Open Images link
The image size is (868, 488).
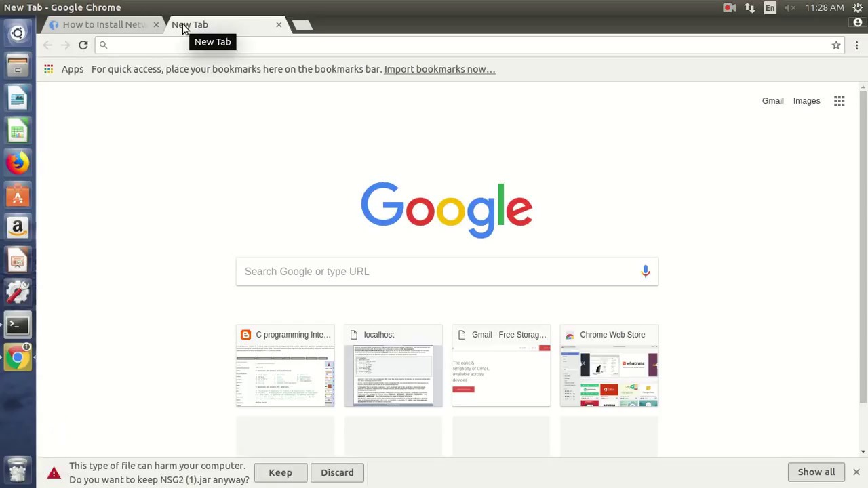pyautogui.click(x=806, y=101)
